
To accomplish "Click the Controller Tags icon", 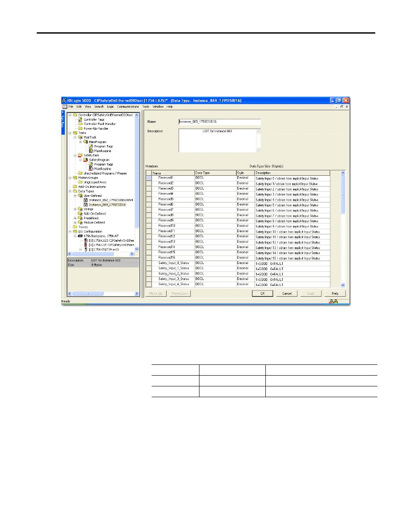I will click(x=80, y=119).
